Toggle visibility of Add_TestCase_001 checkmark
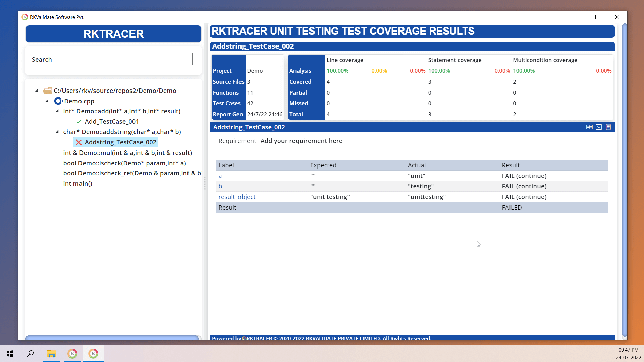The image size is (644, 362). (x=79, y=121)
